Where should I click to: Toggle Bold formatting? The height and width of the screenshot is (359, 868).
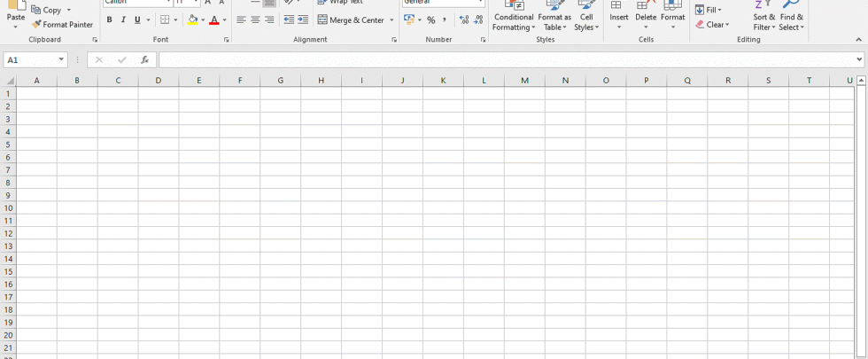pyautogui.click(x=109, y=20)
